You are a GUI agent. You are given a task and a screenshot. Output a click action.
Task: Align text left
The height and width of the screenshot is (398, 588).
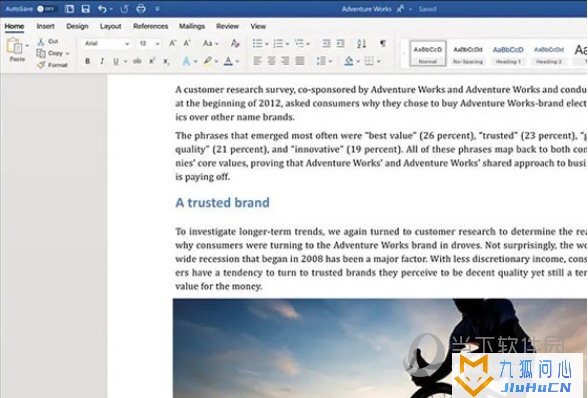tap(257, 61)
